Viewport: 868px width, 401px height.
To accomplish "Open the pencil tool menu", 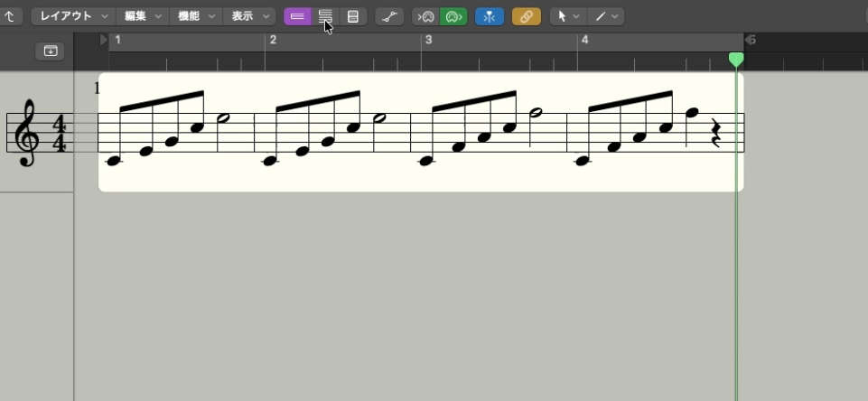I will click(x=607, y=16).
